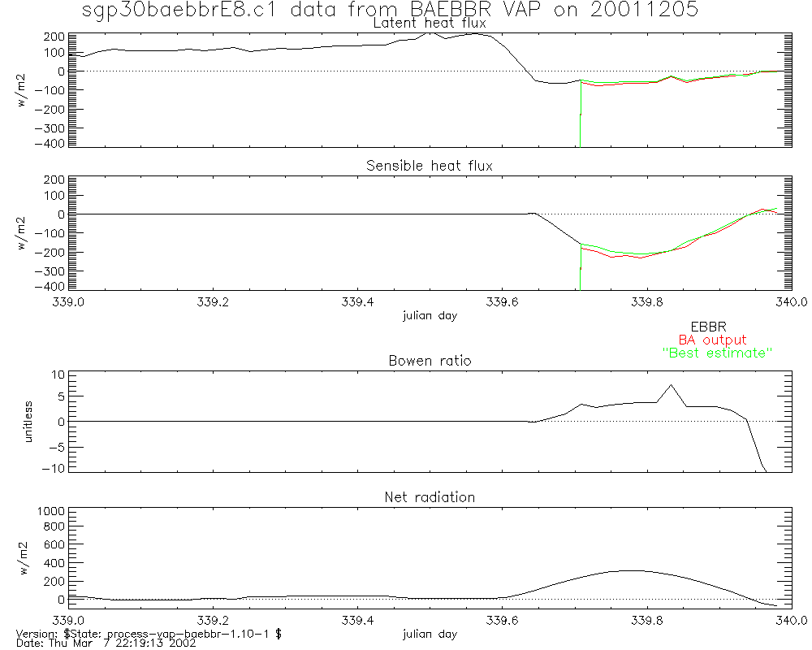Click the 'Sensible heat flux' plot title
The height and width of the screenshot is (650, 812).
(430, 166)
